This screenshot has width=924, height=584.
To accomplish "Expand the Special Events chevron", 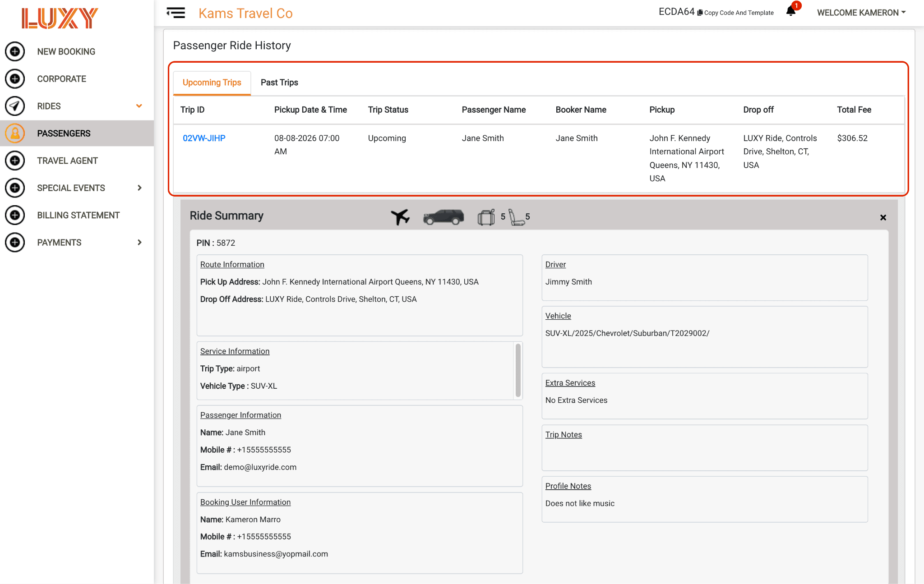I will [x=139, y=188].
